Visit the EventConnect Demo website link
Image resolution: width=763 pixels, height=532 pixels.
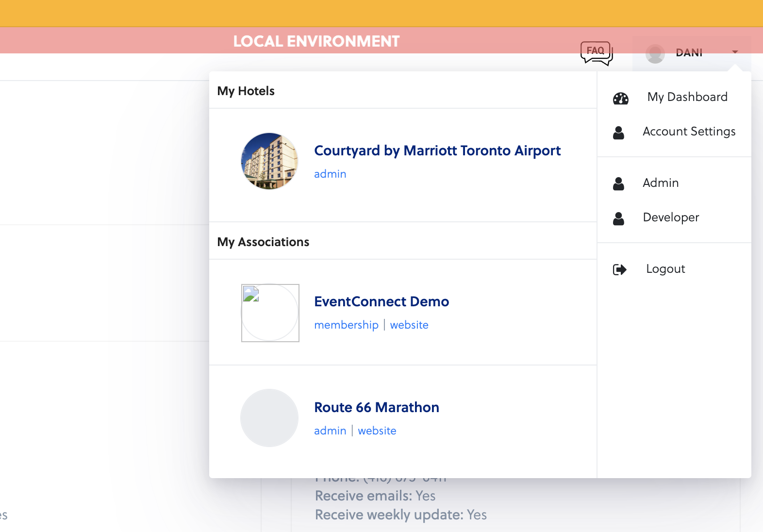coord(409,325)
